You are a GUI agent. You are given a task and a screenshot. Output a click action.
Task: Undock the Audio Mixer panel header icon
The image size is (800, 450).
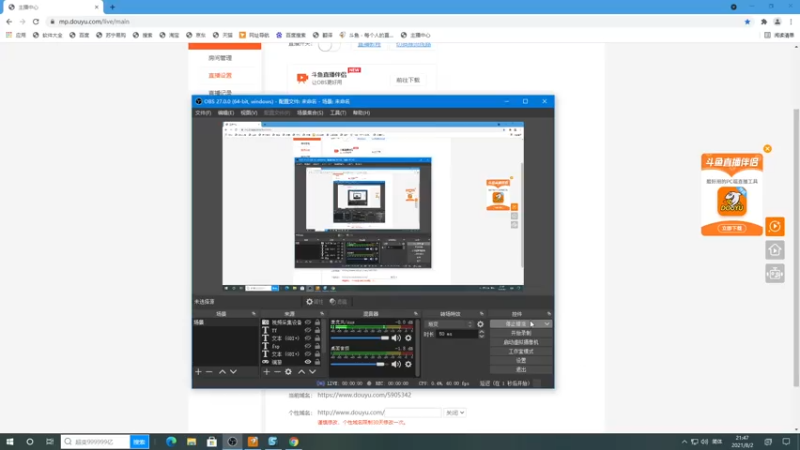click(416, 314)
